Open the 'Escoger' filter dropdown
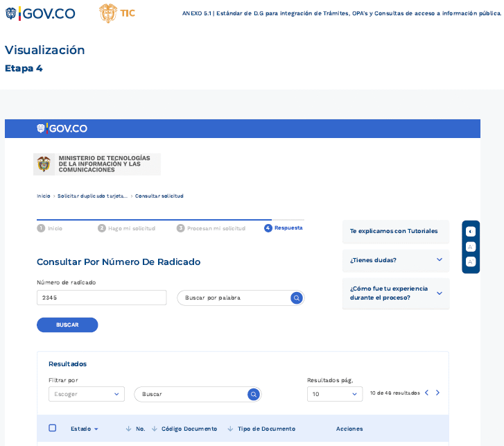The image size is (504, 446). pos(87,394)
